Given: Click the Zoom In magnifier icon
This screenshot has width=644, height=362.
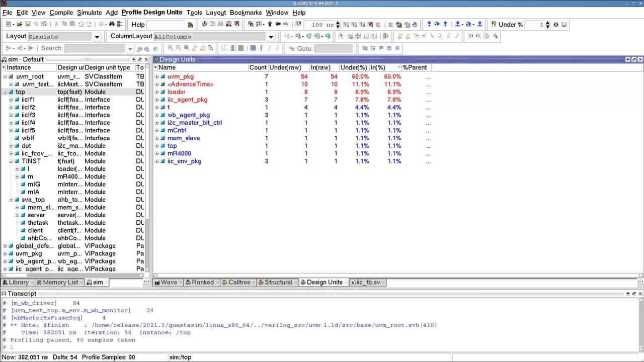Looking at the screenshot, I should [x=171, y=48].
